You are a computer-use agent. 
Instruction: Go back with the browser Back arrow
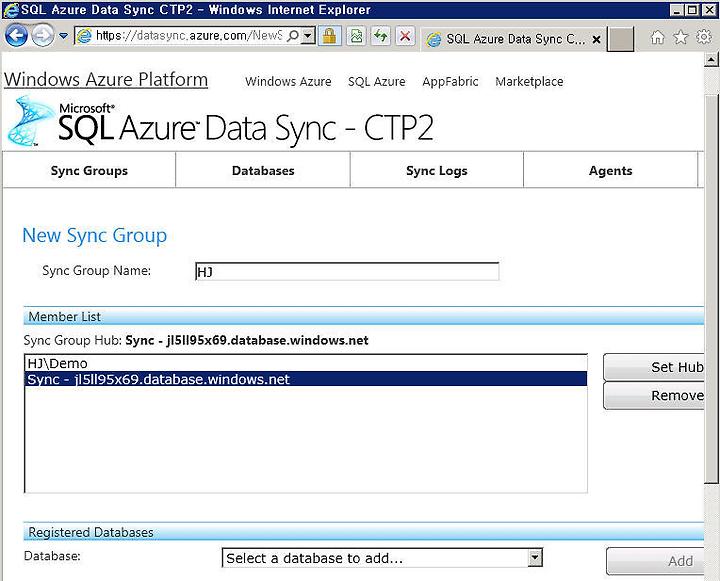[x=16, y=35]
